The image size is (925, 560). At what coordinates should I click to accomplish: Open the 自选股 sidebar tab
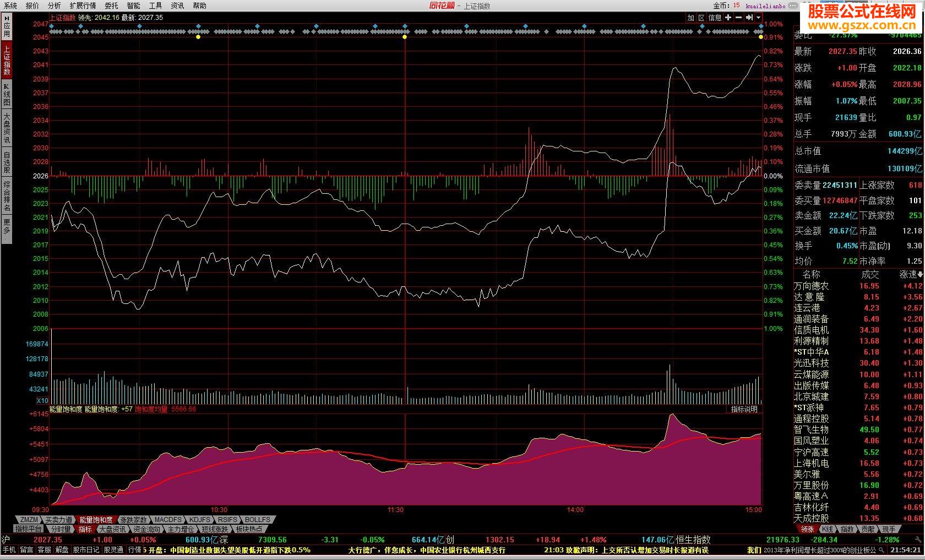pyautogui.click(x=7, y=162)
